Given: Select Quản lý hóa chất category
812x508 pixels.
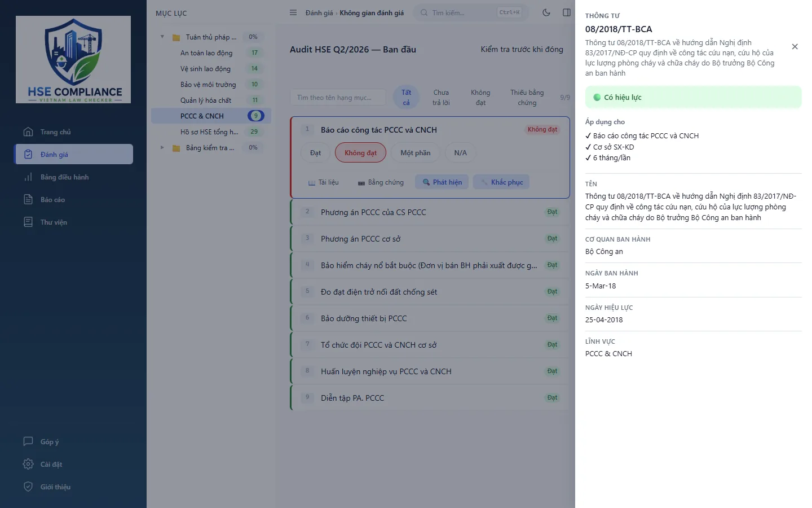Looking at the screenshot, I should 211,100.
